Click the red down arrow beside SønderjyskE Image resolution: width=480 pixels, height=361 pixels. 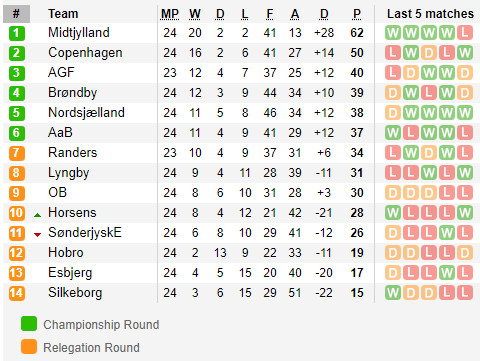37,235
